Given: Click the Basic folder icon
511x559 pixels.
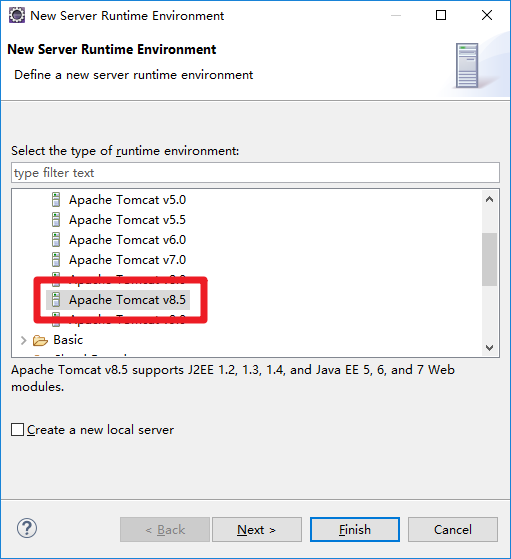Looking at the screenshot, I should 40,340.
